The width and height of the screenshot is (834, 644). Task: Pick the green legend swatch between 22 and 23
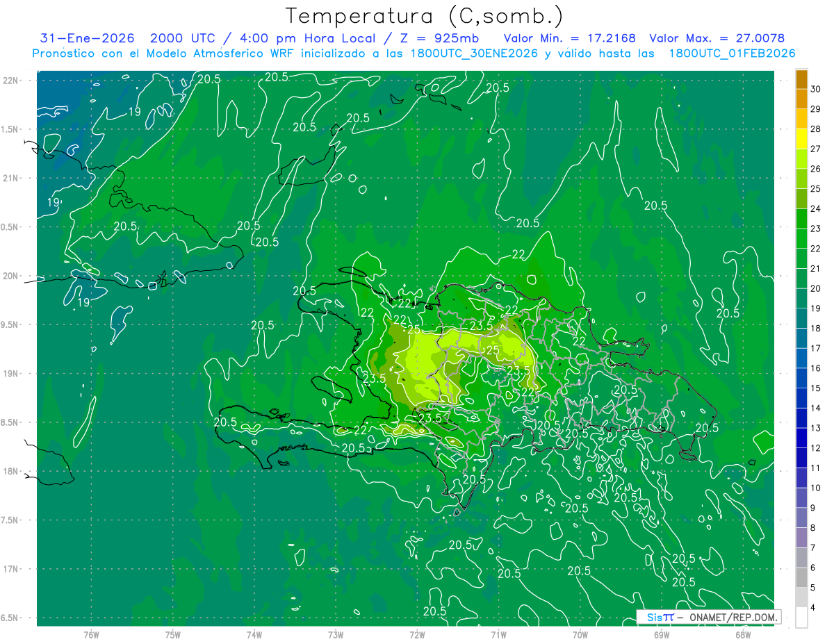(801, 239)
